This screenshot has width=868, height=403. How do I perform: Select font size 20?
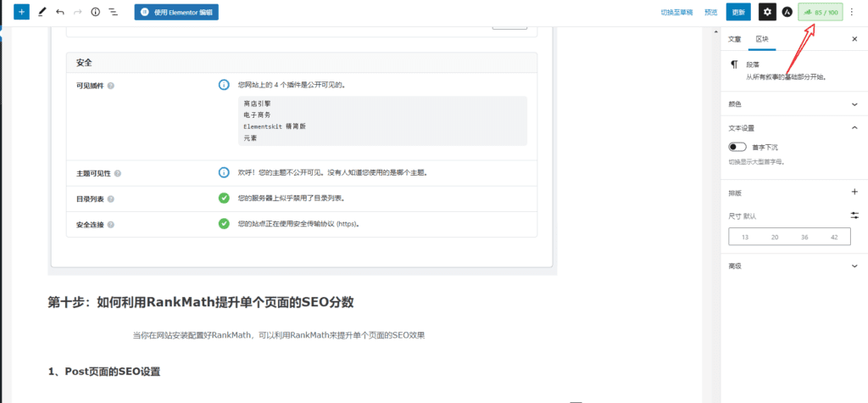click(775, 238)
